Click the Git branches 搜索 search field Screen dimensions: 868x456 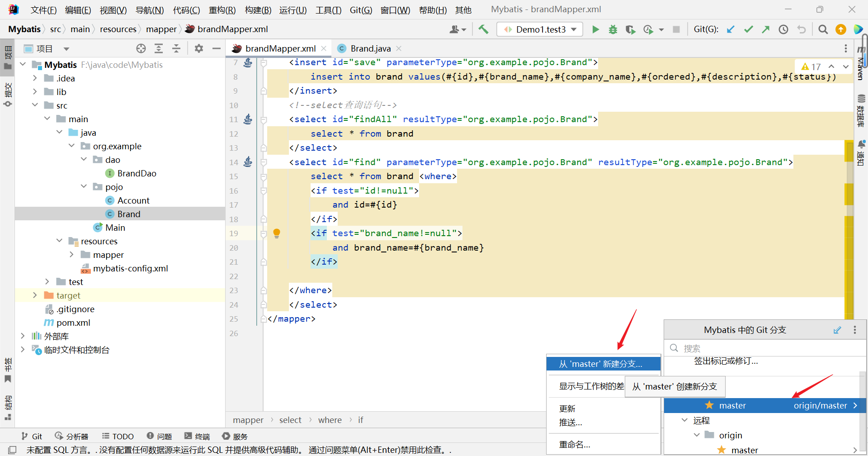765,348
